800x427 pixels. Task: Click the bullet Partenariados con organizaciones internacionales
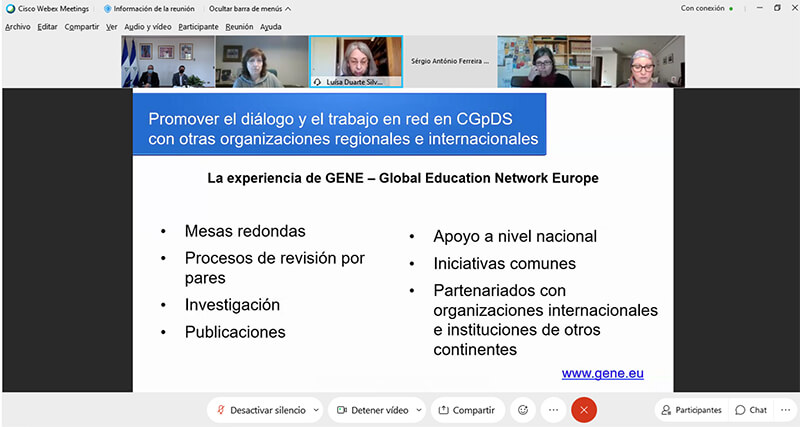pos(545,320)
